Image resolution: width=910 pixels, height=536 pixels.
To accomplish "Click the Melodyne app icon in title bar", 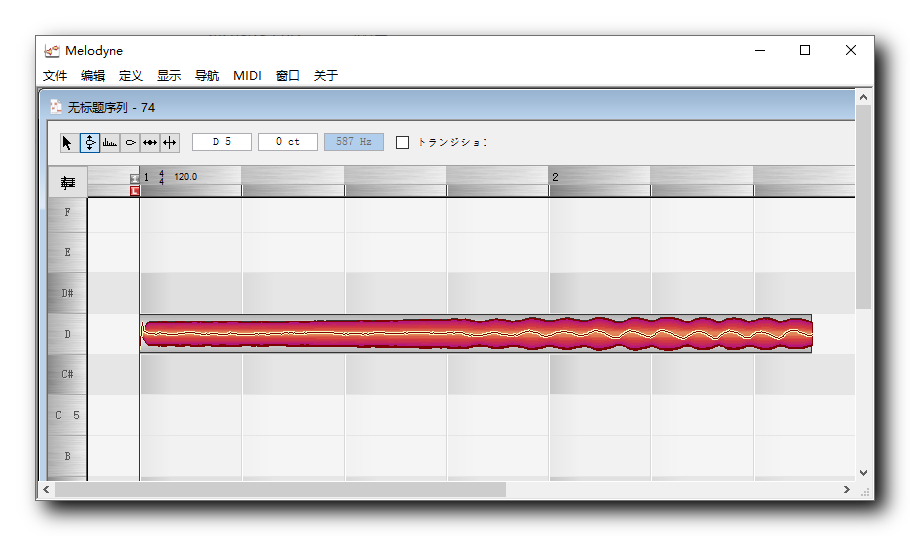I will pos(52,51).
